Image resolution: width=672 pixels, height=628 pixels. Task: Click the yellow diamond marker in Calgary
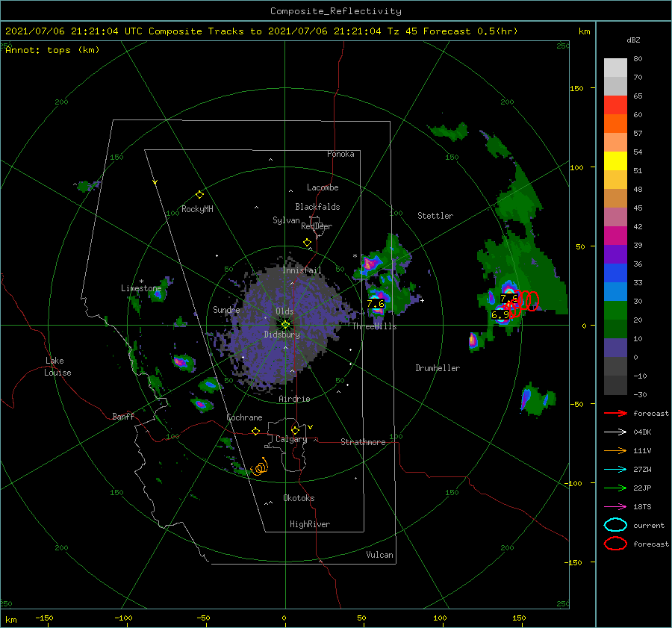(x=295, y=430)
